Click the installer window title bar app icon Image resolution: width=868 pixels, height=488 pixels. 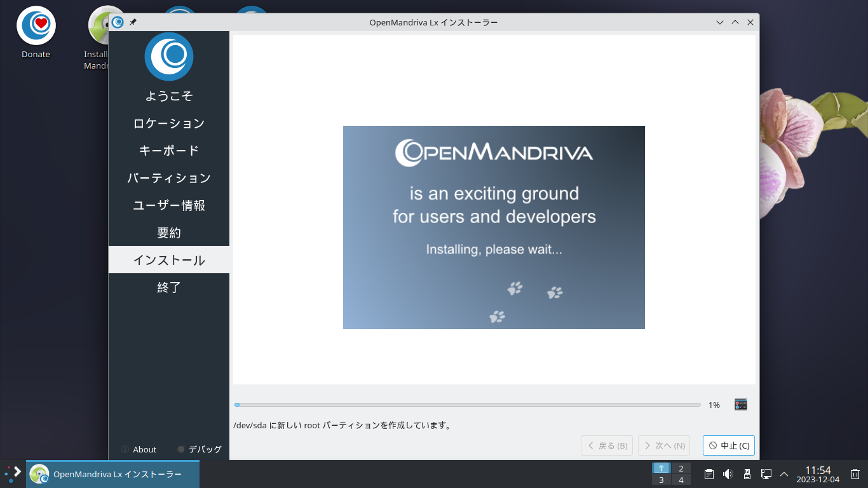click(x=118, y=22)
